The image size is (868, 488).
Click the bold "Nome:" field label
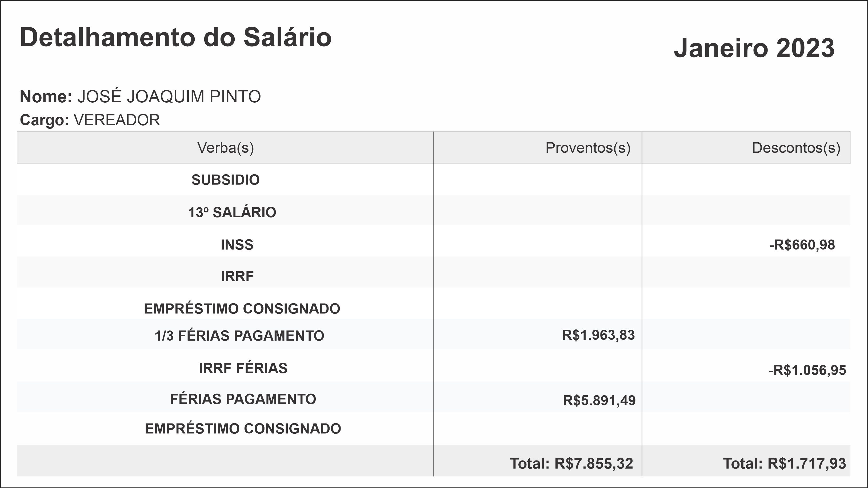point(46,97)
